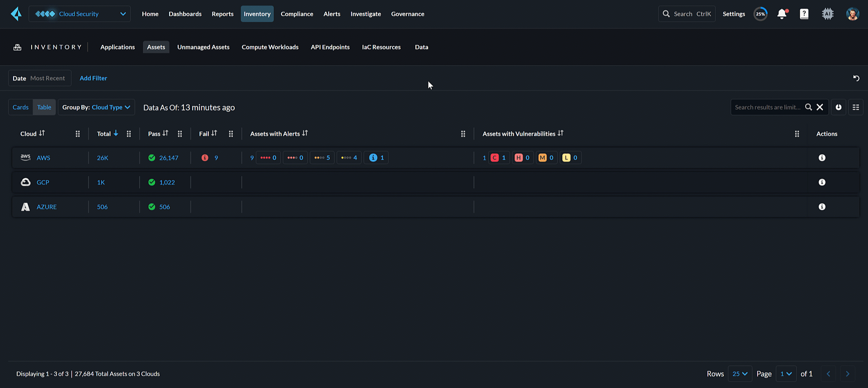868x388 pixels.
Task: Focus the search results input field
Action: pyautogui.click(x=768, y=107)
